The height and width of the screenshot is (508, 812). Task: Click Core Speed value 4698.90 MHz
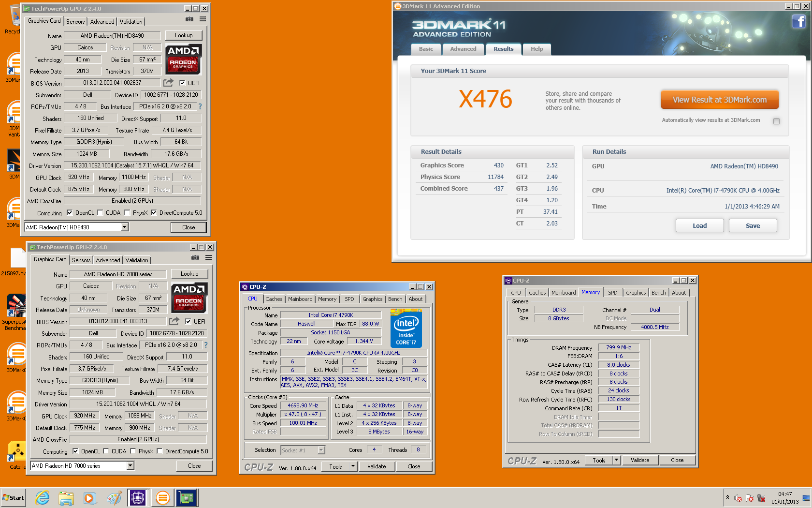(303, 405)
